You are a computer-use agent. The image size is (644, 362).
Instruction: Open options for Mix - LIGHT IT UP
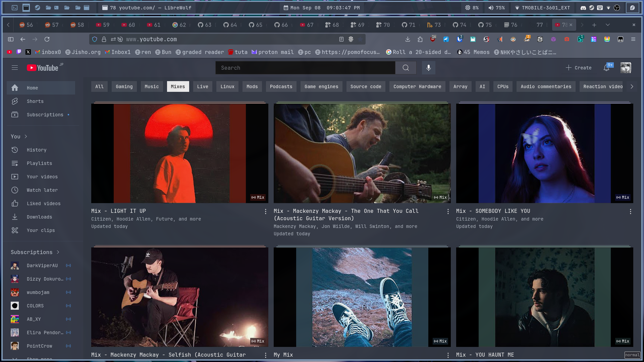[x=265, y=212]
